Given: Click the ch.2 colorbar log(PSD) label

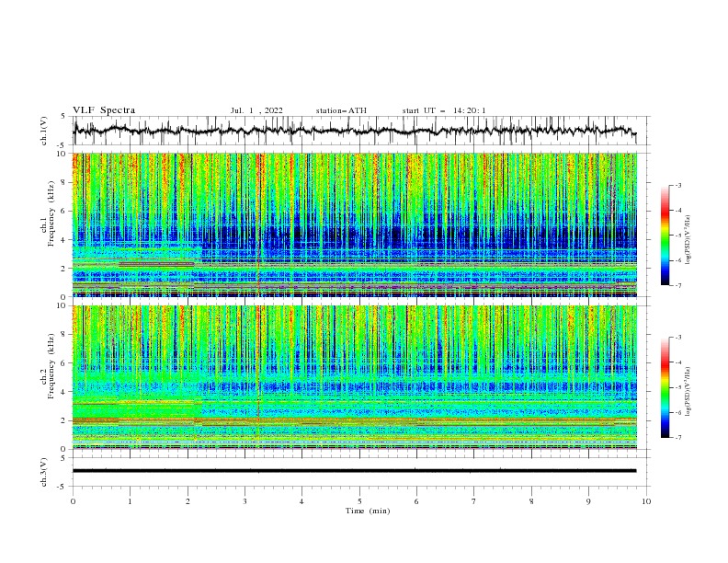Looking at the screenshot, I should tap(688, 391).
